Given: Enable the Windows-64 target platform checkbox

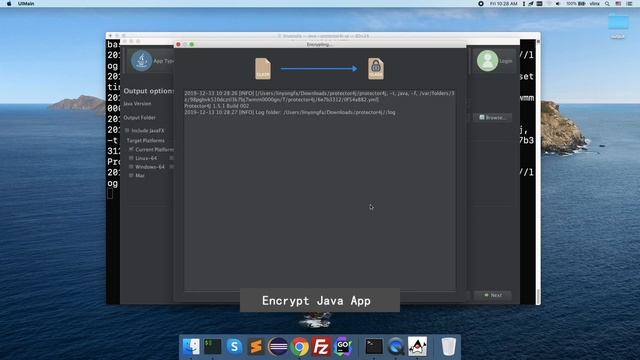Looking at the screenshot, I should click(131, 167).
